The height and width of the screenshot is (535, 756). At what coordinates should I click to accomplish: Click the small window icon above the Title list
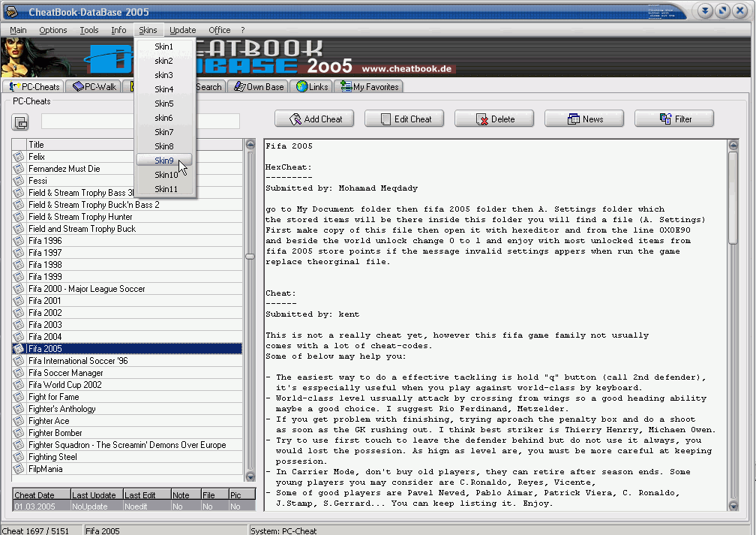[x=20, y=123]
